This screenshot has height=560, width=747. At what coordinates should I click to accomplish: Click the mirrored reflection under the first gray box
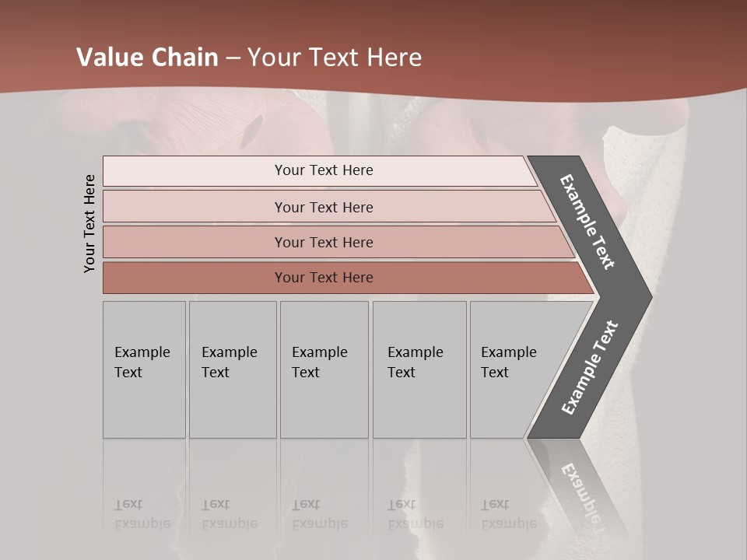(144, 498)
